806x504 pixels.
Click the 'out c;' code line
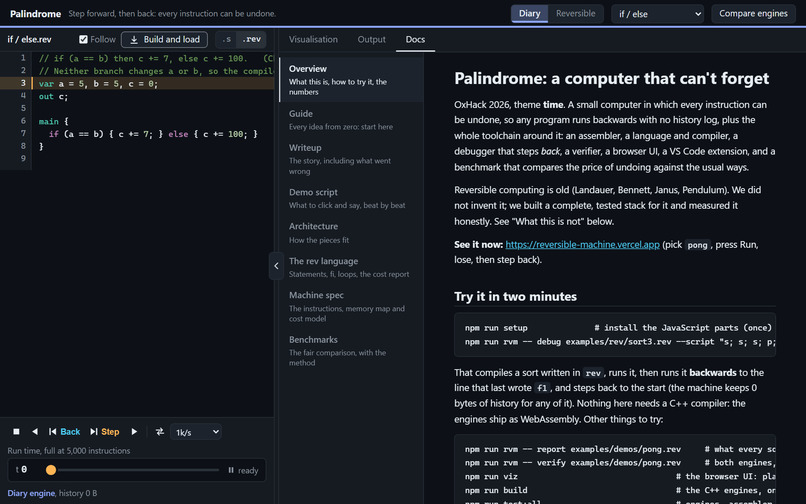coord(53,96)
